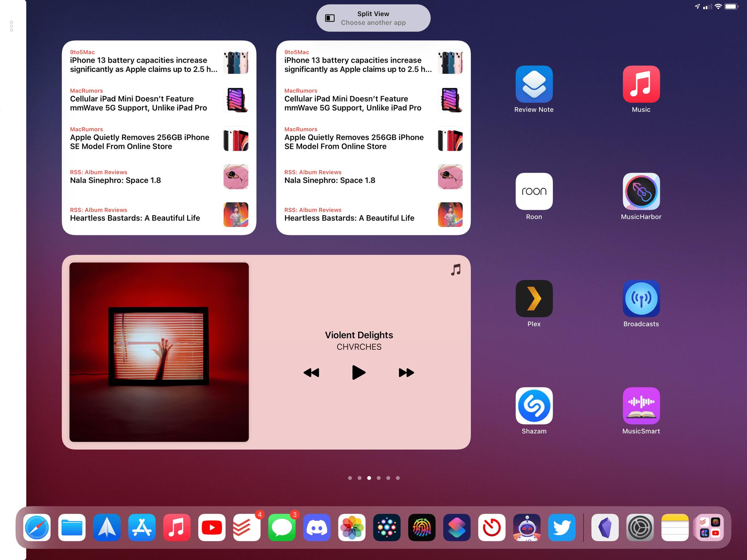This screenshot has width=747, height=560.
Task: Tap the multitasking three-dot handle at left
Action: pos(12,26)
